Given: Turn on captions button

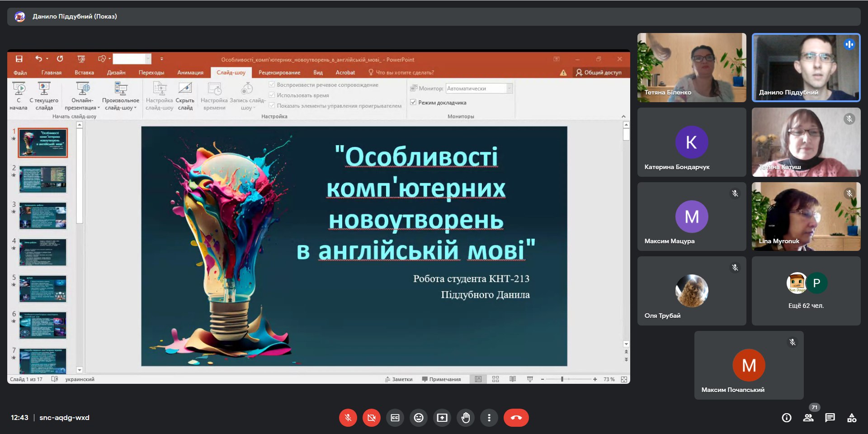Looking at the screenshot, I should pyautogui.click(x=395, y=418).
